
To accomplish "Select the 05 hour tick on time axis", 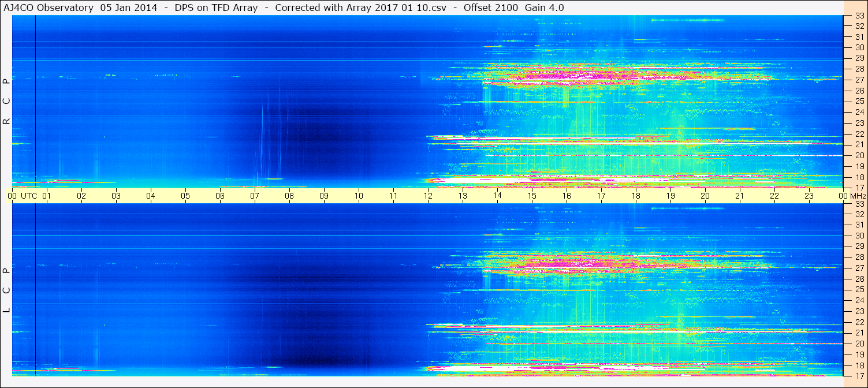I will click(185, 196).
